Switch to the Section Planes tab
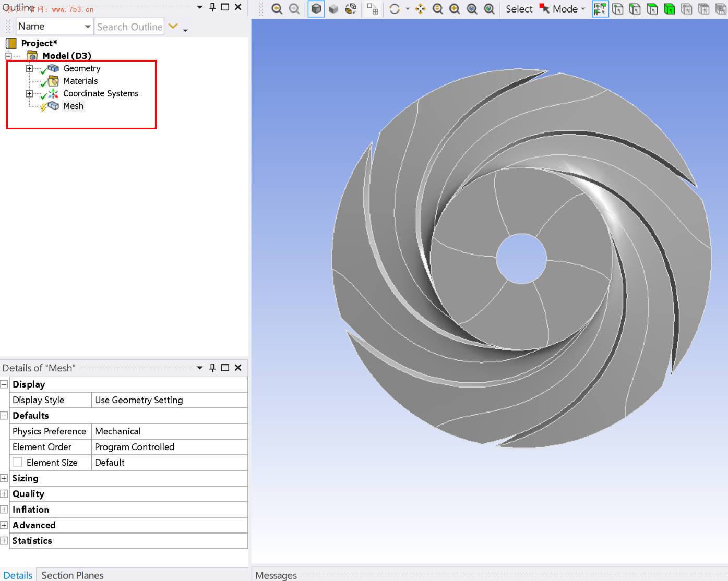Image resolution: width=728 pixels, height=581 pixels. click(x=73, y=575)
